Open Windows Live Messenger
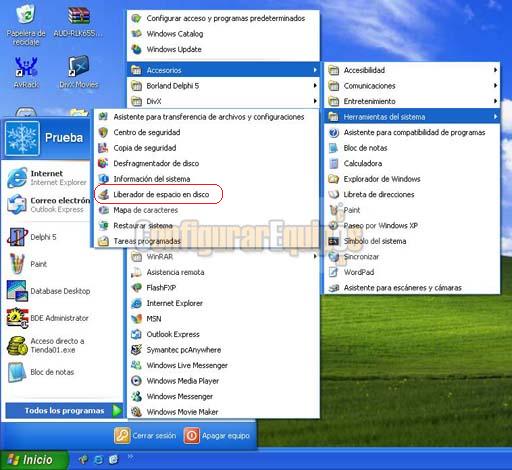Screen dimensions: 512x470 [223, 365]
